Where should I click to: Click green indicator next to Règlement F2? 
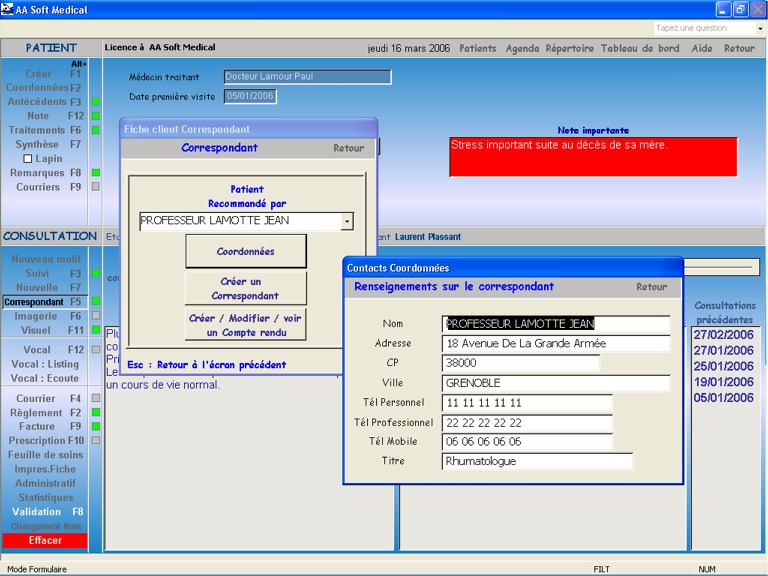click(x=96, y=412)
